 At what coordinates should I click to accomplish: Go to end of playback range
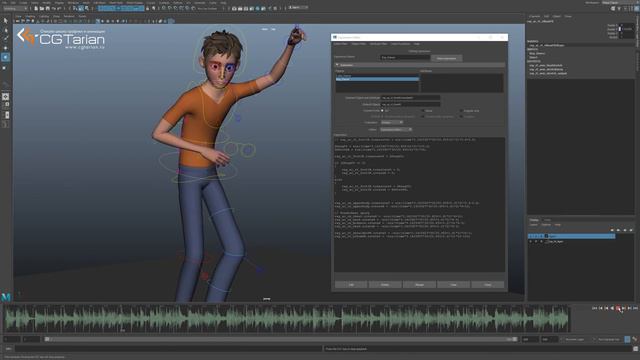636,308
